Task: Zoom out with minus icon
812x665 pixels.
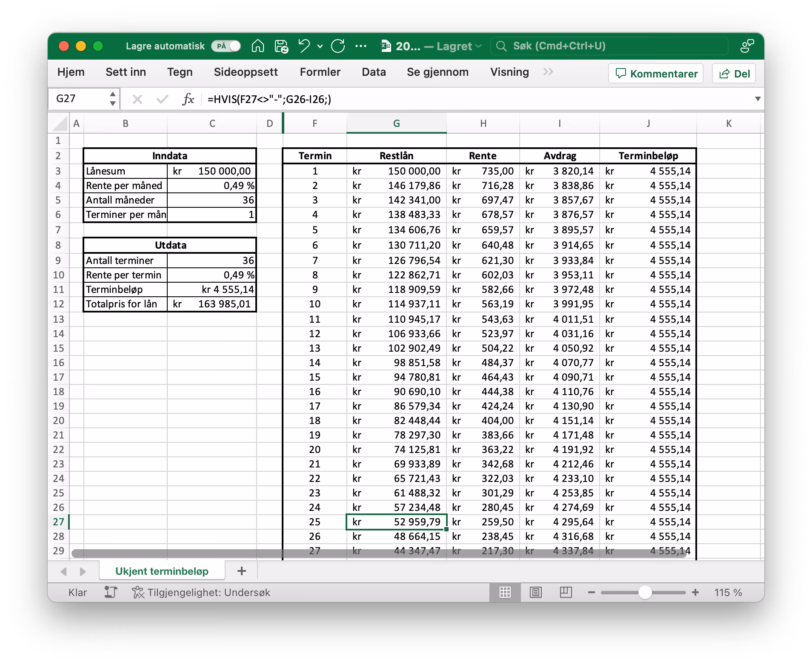Action: click(592, 592)
